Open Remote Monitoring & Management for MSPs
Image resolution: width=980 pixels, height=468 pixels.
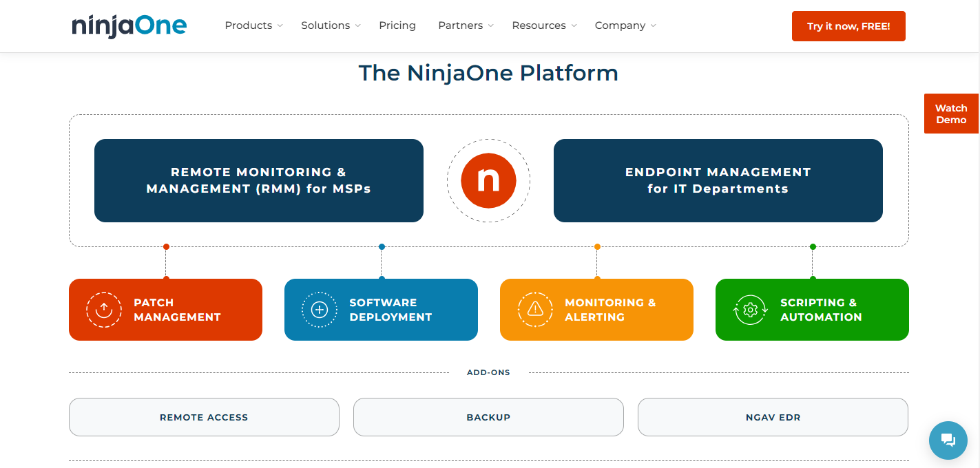(x=259, y=180)
